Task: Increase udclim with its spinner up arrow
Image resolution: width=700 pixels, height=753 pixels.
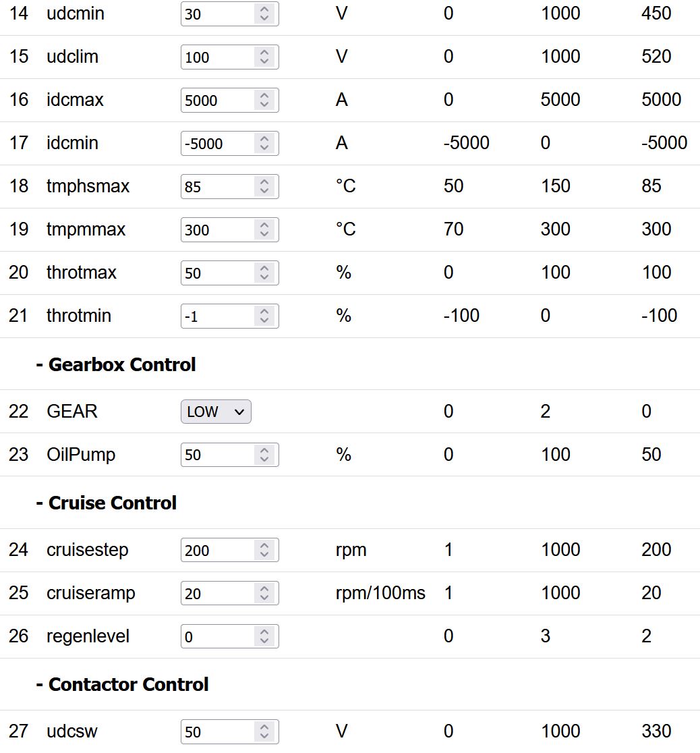Action: [264, 53]
